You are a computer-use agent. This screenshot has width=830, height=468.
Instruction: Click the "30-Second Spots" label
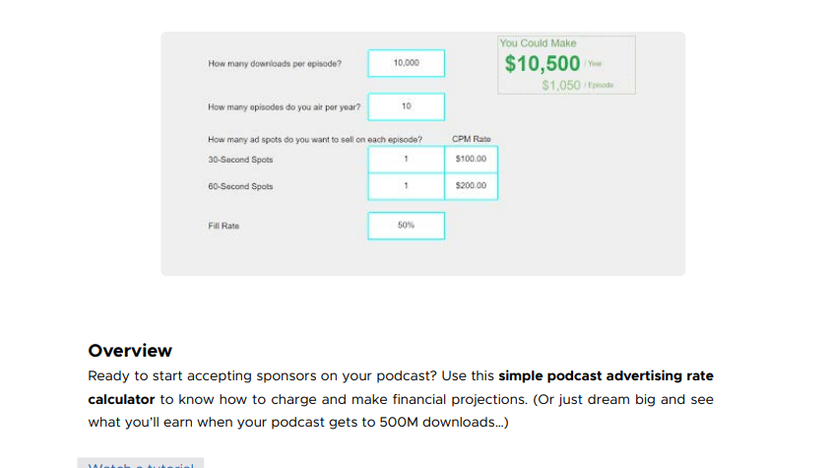[240, 159]
